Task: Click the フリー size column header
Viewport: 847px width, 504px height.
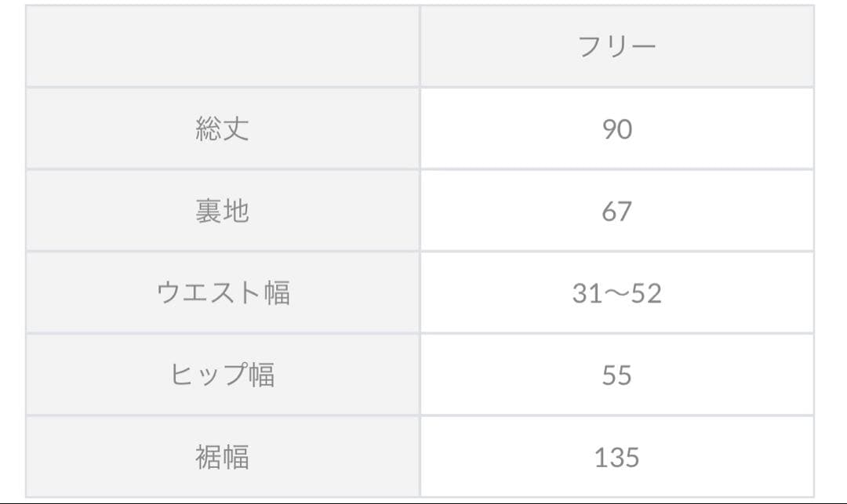Action: (x=616, y=47)
